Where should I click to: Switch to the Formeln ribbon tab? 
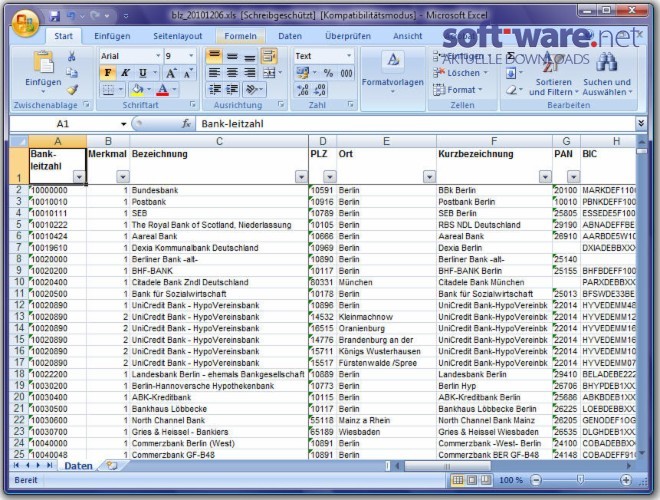click(240, 36)
